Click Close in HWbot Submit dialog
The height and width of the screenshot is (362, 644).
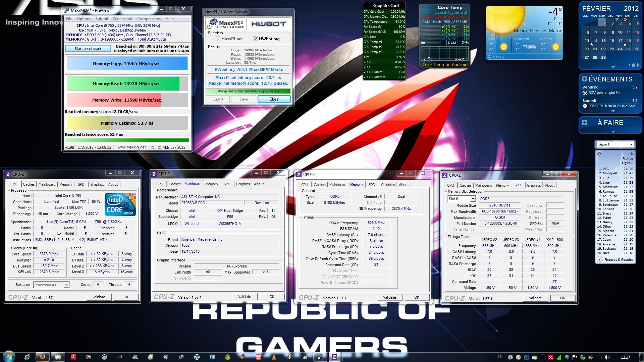point(274,99)
